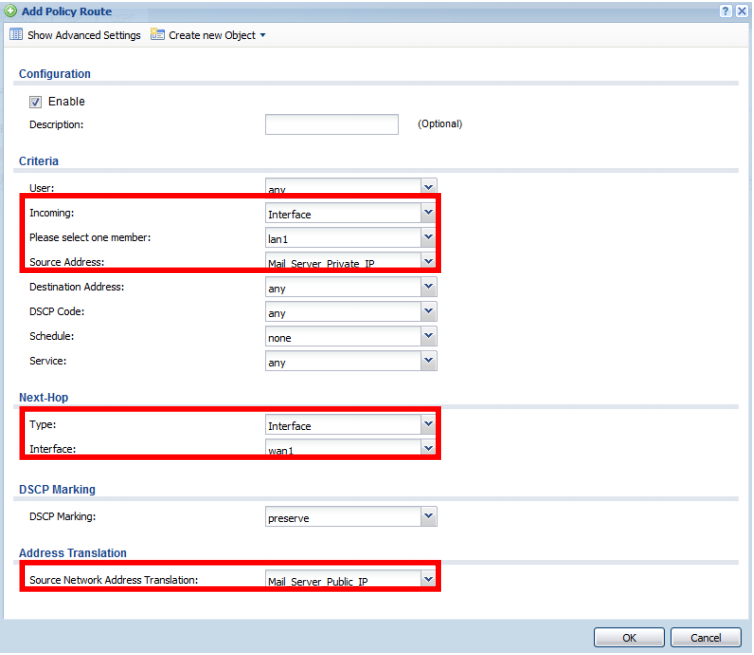Open the Service dropdown
Viewport: 754px width, 655px height.
coord(428,362)
